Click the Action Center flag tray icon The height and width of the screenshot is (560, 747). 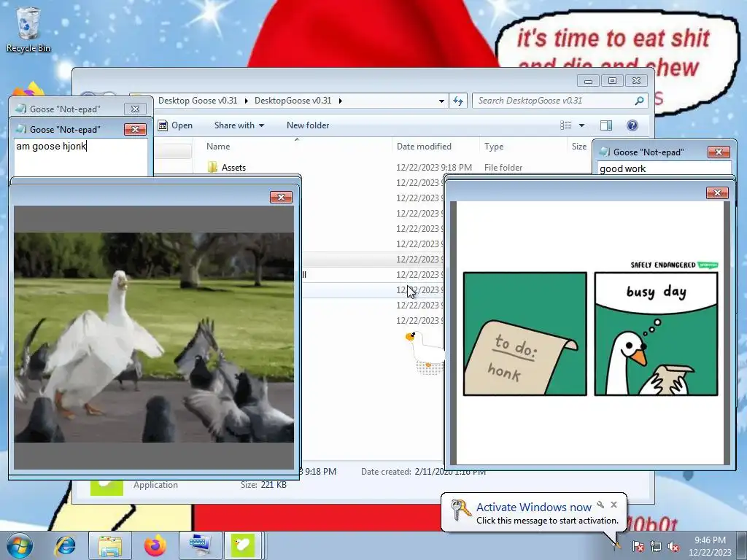(638, 547)
